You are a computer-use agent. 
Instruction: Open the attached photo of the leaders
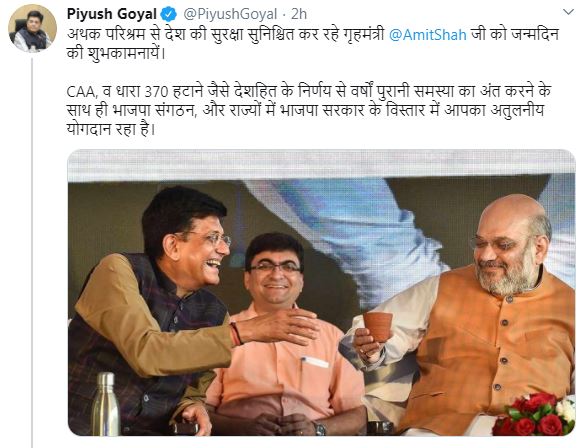(x=321, y=292)
